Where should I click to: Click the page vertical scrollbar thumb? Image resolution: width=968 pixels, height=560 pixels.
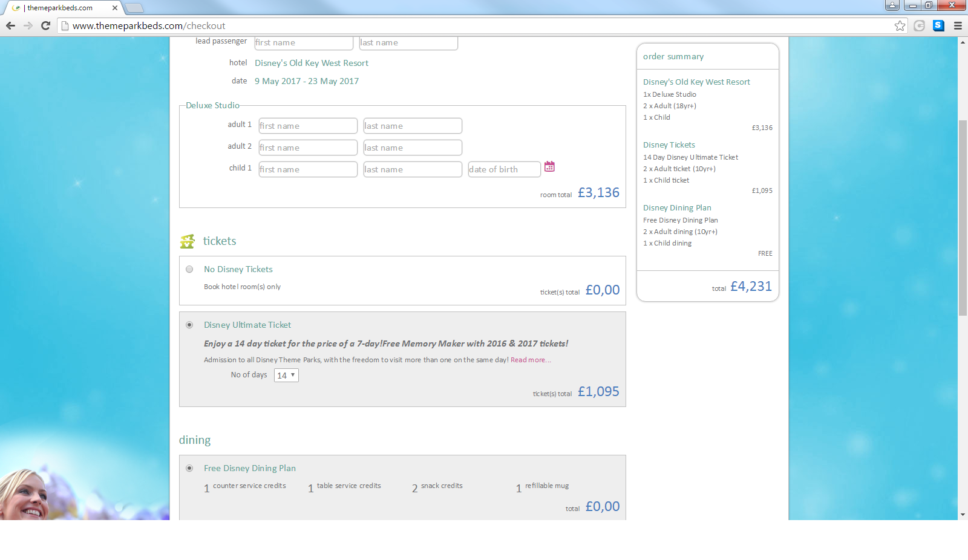[x=963, y=218]
